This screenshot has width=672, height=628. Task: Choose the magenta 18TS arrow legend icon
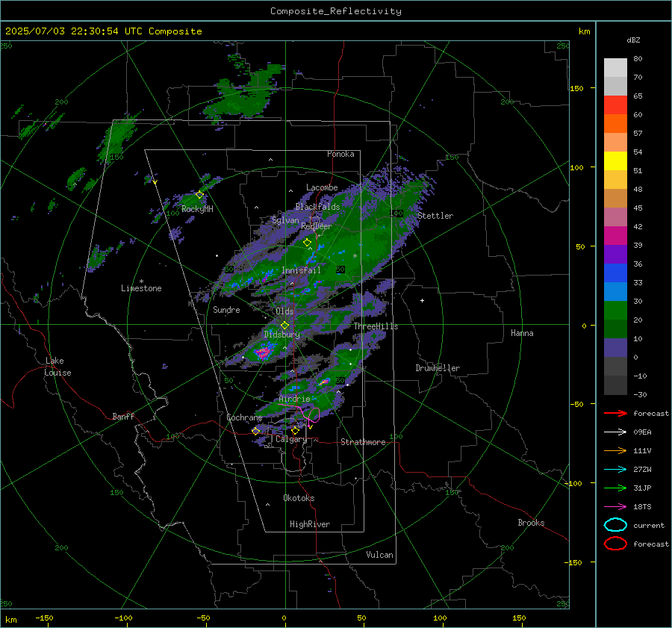(615, 507)
